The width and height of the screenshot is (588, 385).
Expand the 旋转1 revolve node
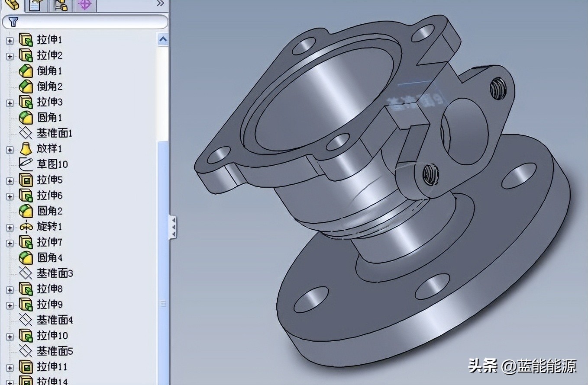(x=10, y=227)
